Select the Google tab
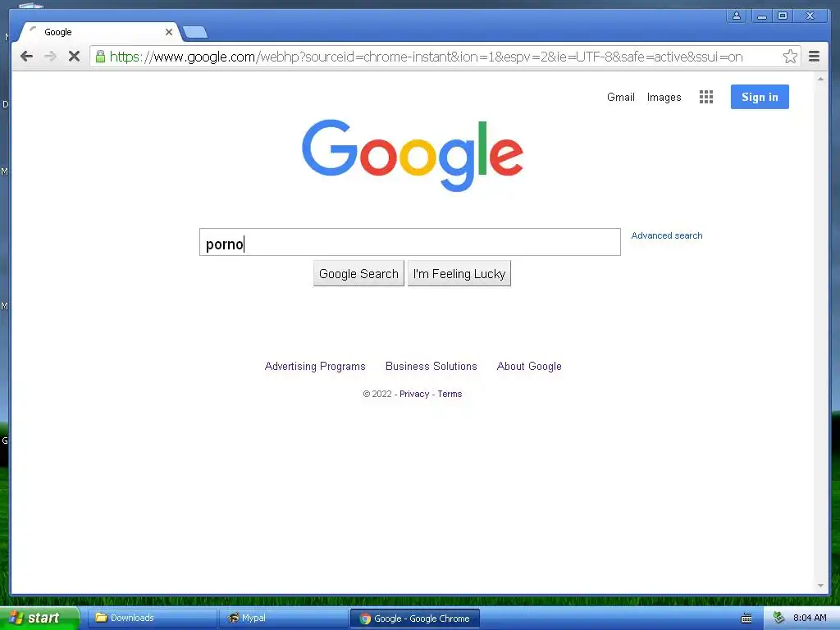The width and height of the screenshot is (840, 630). (99, 32)
